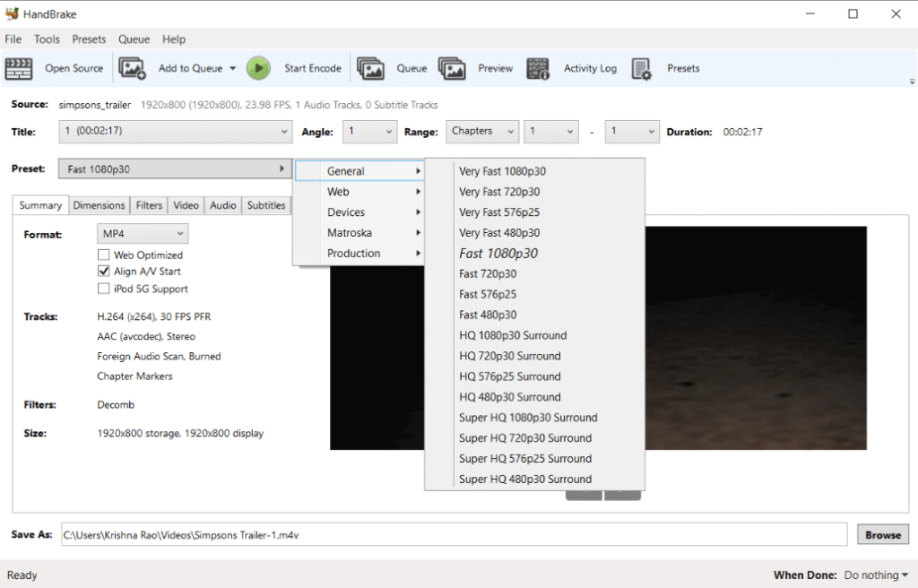This screenshot has width=918, height=588.
Task: Click the Add to Queue icon
Action: pos(132,69)
